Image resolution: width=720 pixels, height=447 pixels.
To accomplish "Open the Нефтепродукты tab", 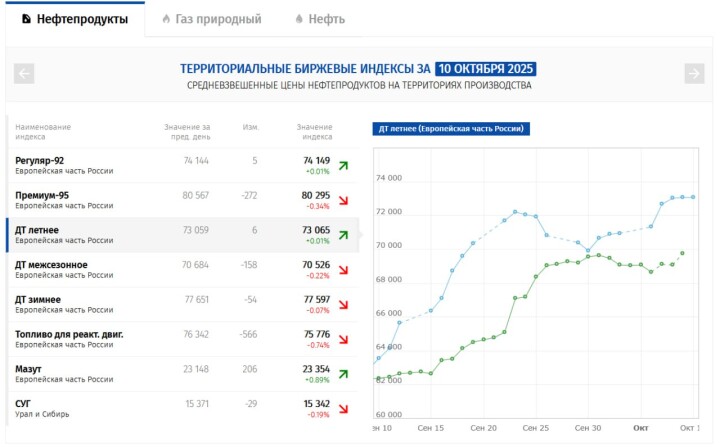I will (74, 19).
